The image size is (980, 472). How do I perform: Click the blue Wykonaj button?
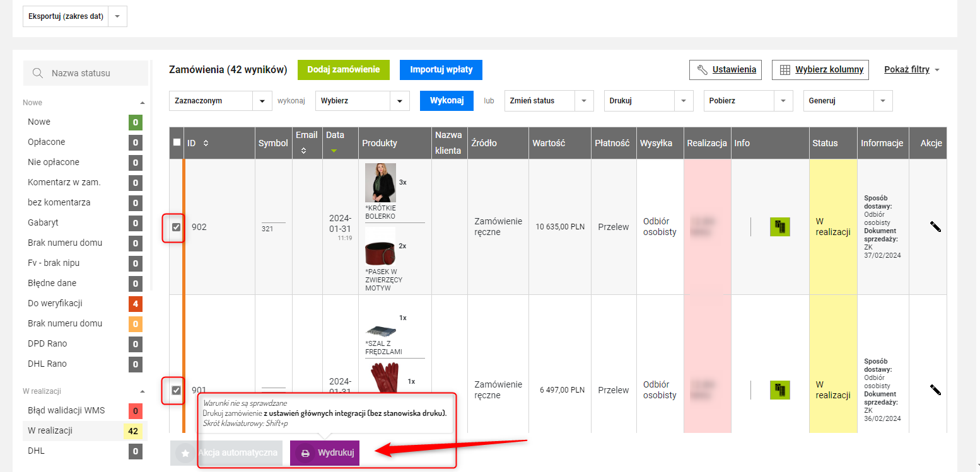point(447,100)
